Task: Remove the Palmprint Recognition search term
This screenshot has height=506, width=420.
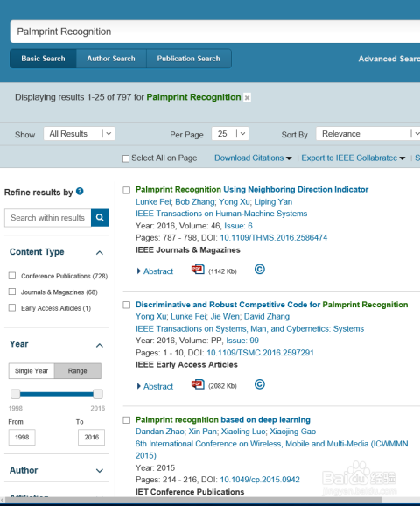Action: [x=247, y=97]
